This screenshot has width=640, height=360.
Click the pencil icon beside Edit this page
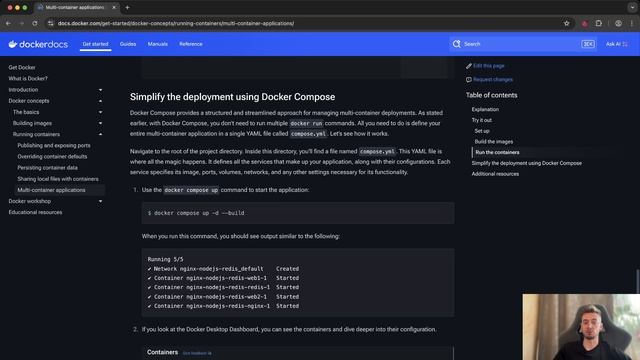coord(469,66)
